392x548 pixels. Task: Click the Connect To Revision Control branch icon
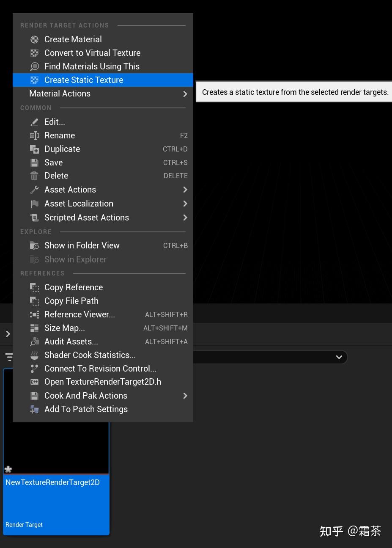34,368
